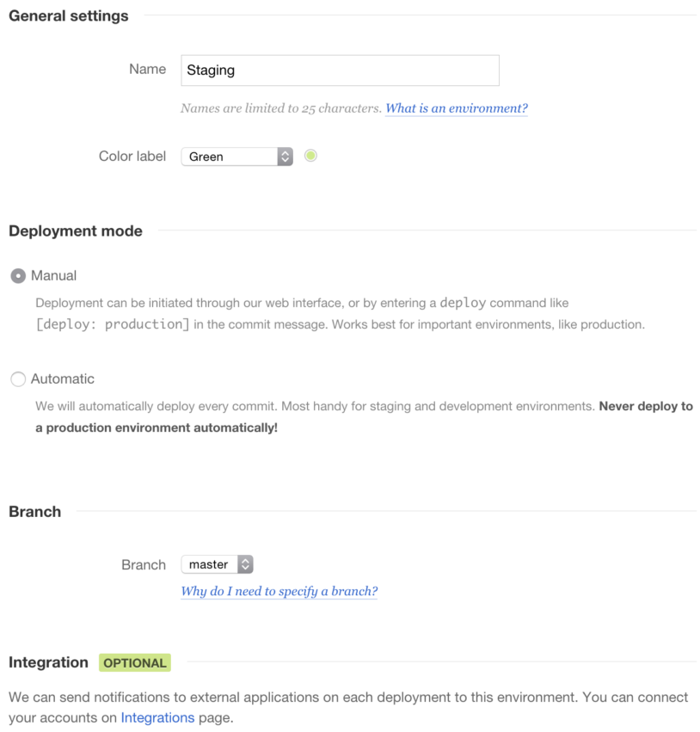Select the Automatic deployment radio button
This screenshot has height=732, width=700.
click(18, 379)
